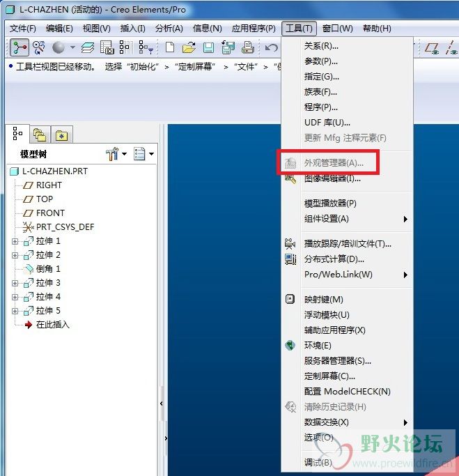The image size is (459, 476).
Task: Click 映射键(M) menu entry
Action: [x=347, y=300]
